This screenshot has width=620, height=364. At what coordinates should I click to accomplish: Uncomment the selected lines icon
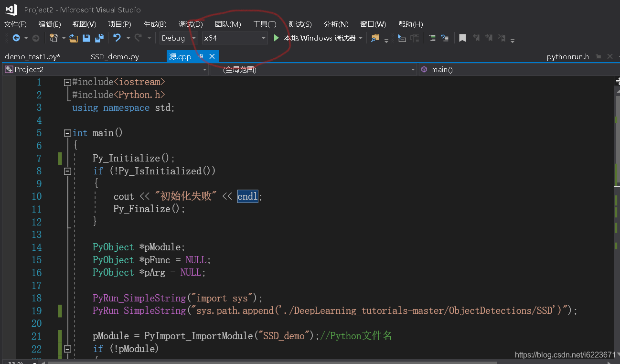(445, 38)
